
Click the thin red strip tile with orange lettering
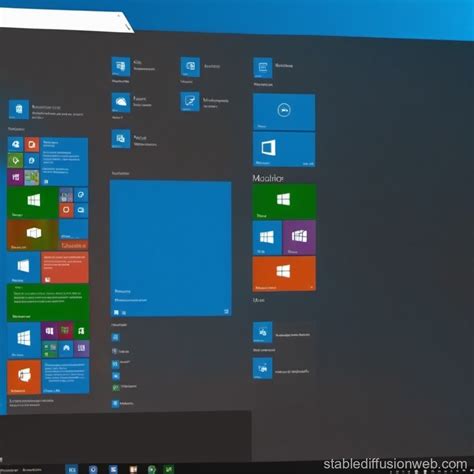[74, 245]
